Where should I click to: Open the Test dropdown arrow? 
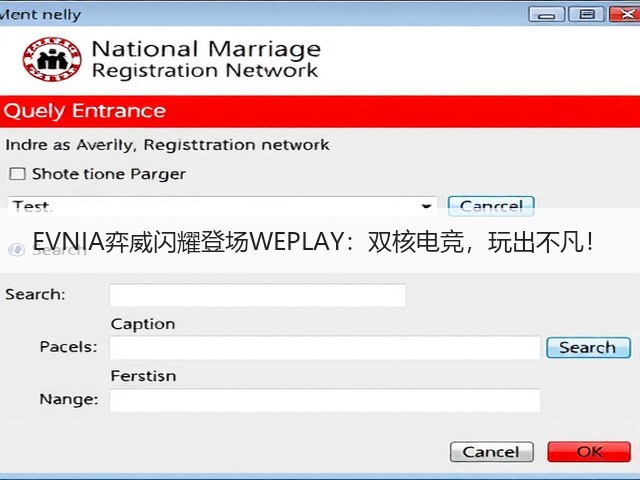[x=427, y=206]
